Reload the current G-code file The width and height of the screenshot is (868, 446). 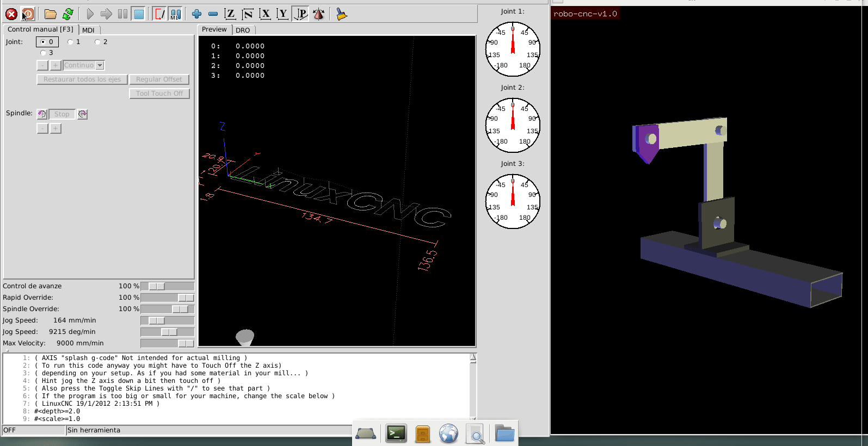(68, 14)
